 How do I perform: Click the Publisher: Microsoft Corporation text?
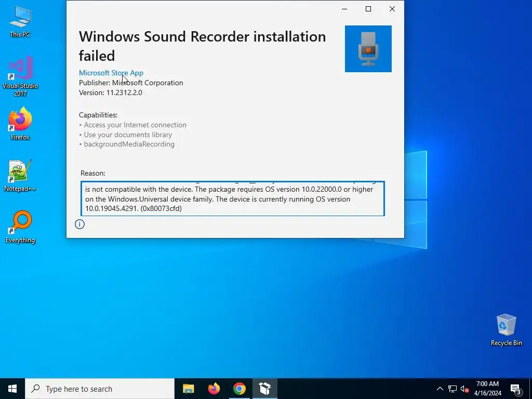click(131, 83)
